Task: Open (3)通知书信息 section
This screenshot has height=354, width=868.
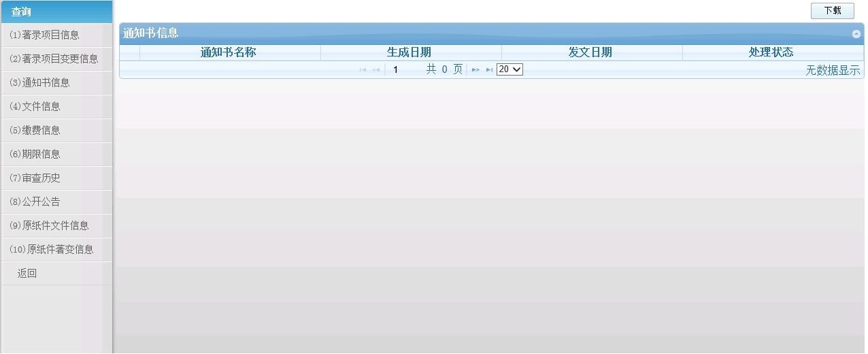Action: point(40,82)
